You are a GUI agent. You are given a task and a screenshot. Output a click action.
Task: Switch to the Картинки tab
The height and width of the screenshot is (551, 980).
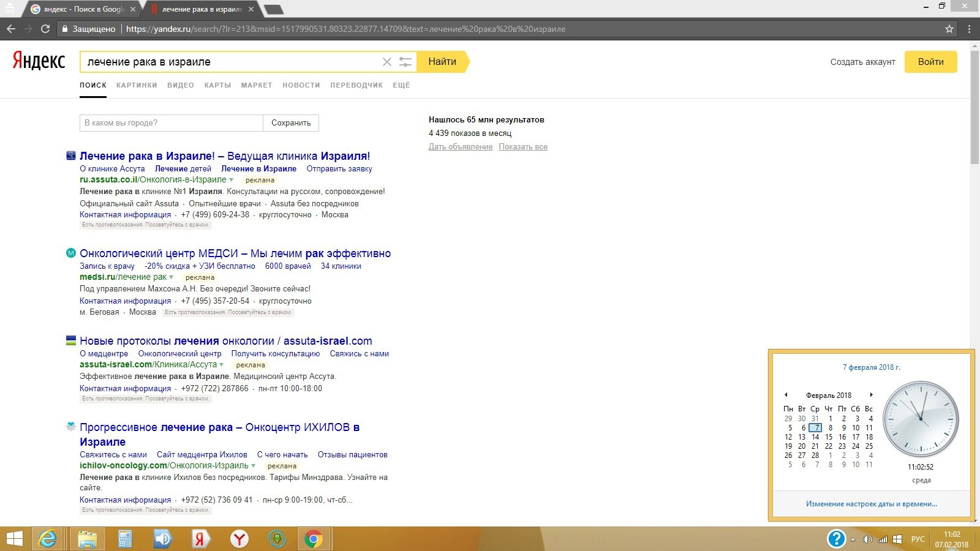coord(137,85)
